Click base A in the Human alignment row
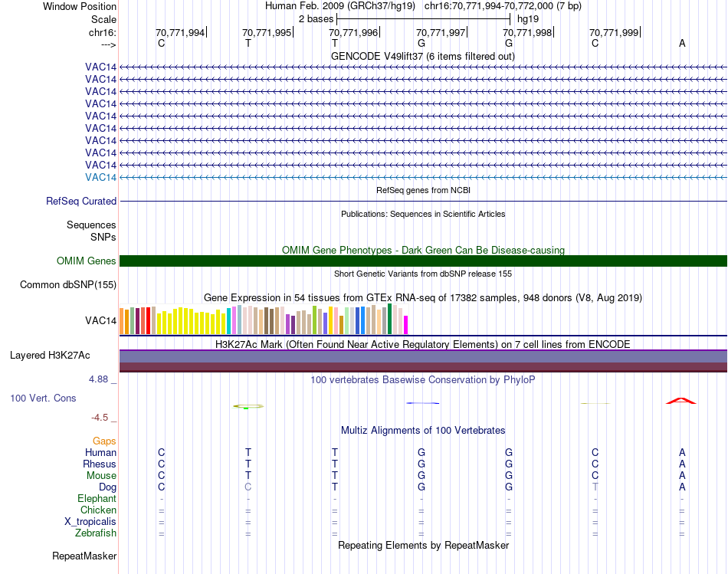728x574 pixels. pyautogui.click(x=682, y=452)
